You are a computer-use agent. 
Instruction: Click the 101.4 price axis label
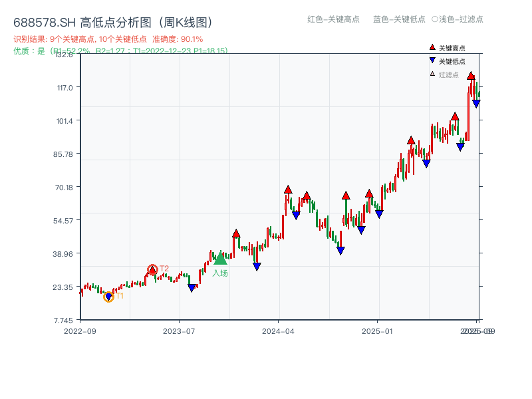click(65, 121)
